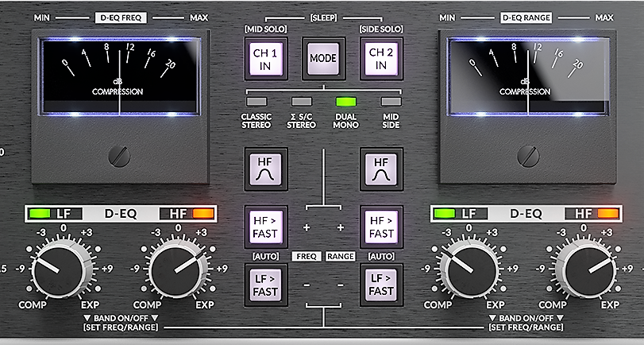Image resolution: width=644 pixels, height=345 pixels.
Task: Click right [AUTO] label
Action: [x=381, y=256]
